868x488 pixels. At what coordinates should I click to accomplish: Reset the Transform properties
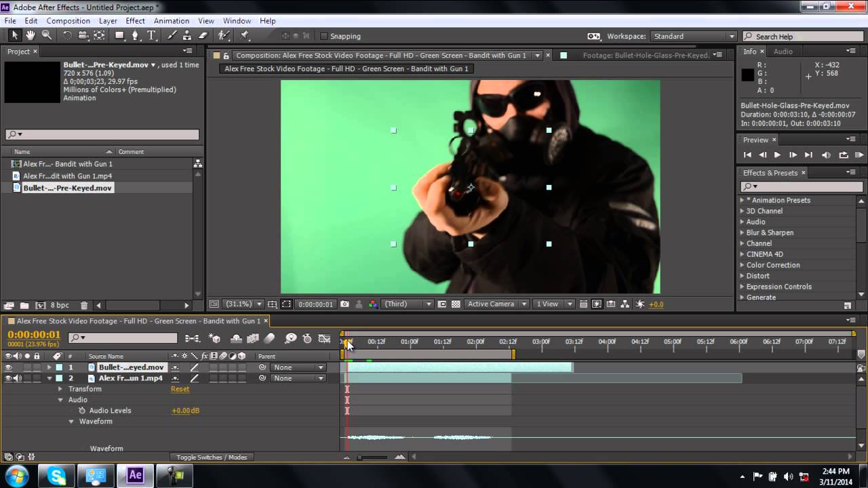180,389
